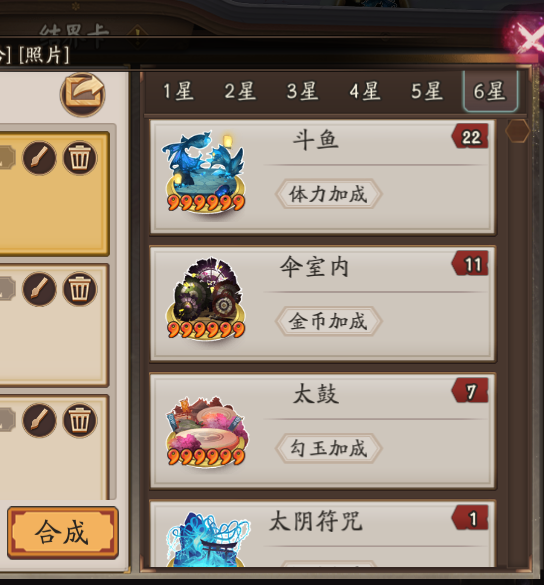Click the brush edit icon on third preset
The height and width of the screenshot is (585, 544).
point(39,420)
